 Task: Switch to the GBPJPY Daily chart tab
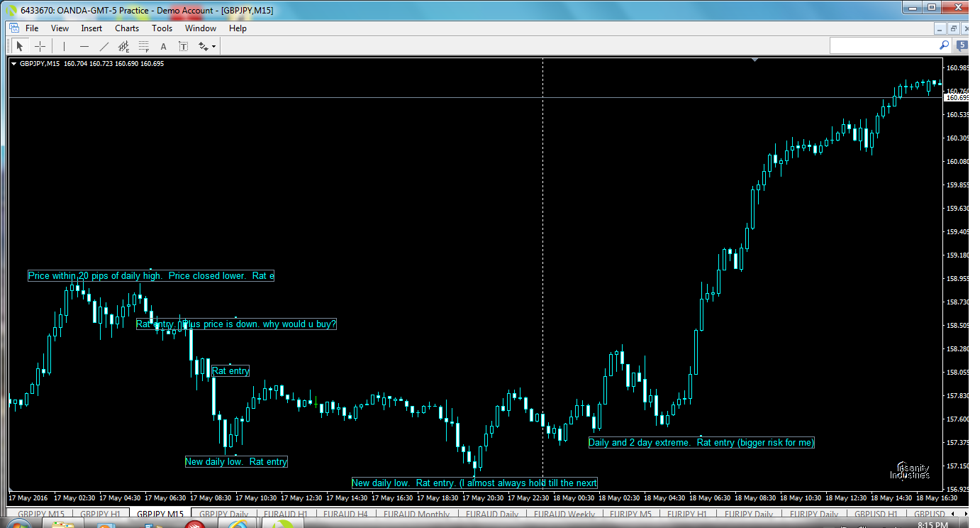pyautogui.click(x=224, y=514)
